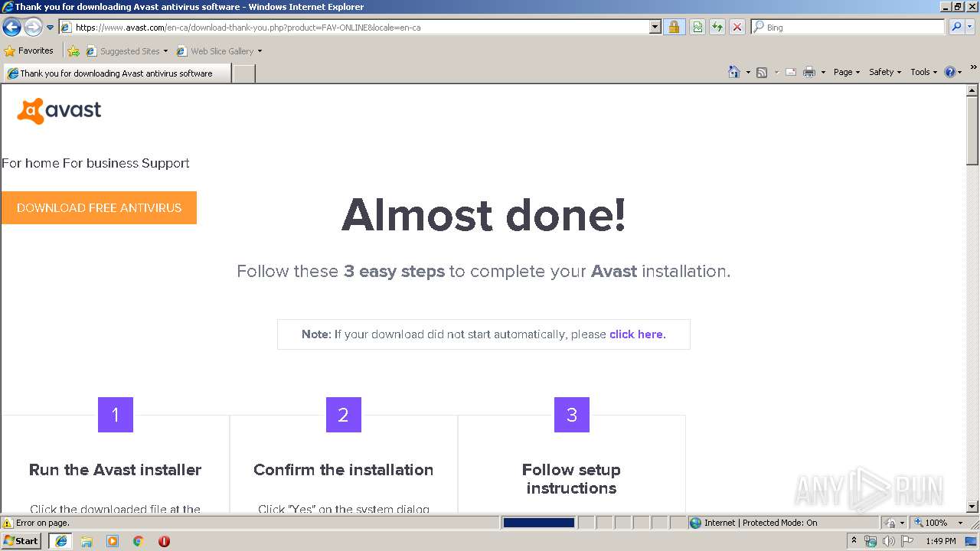Click the 'Follow setup instructions' heading

571,479
